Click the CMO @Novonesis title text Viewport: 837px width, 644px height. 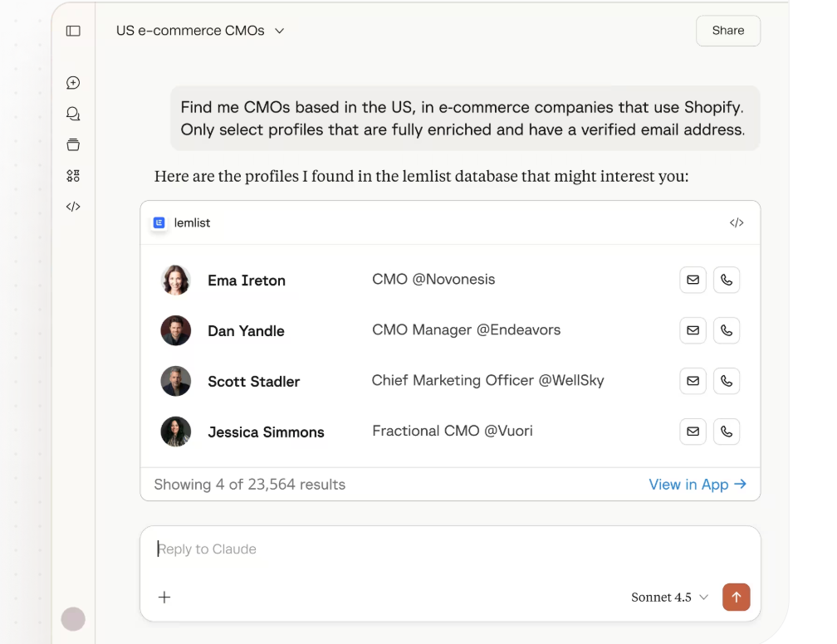(x=433, y=279)
